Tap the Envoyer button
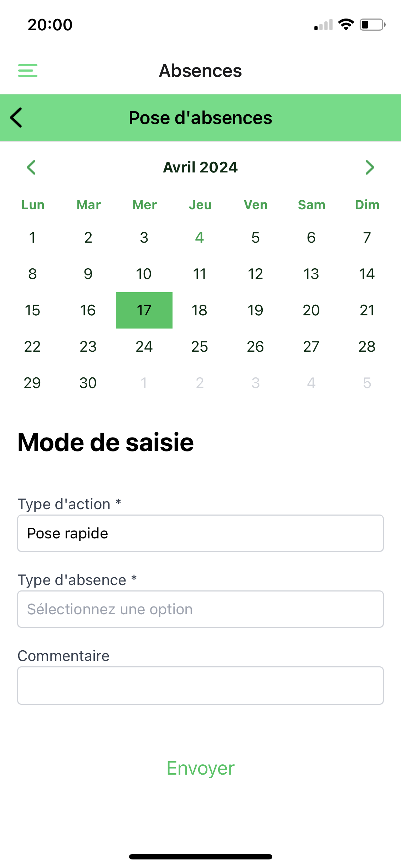401x868 pixels. coord(200,768)
